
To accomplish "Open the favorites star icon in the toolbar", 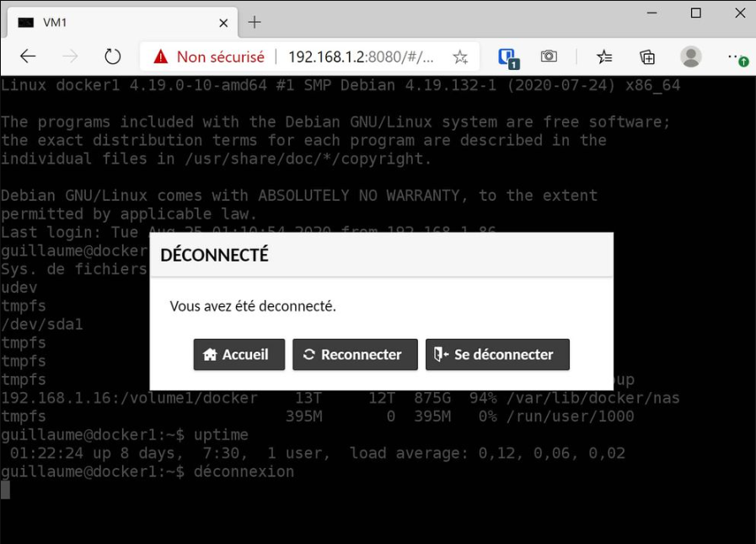I will pyautogui.click(x=603, y=56).
